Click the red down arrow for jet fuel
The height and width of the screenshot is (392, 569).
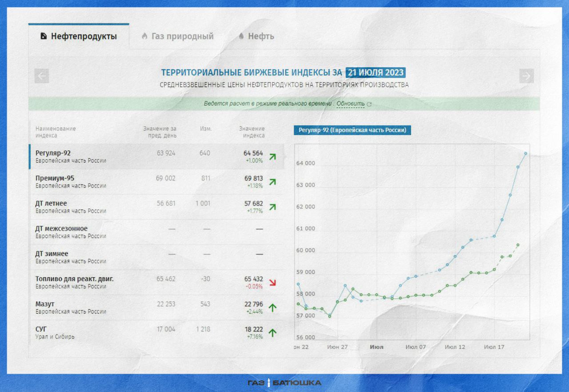[272, 283]
